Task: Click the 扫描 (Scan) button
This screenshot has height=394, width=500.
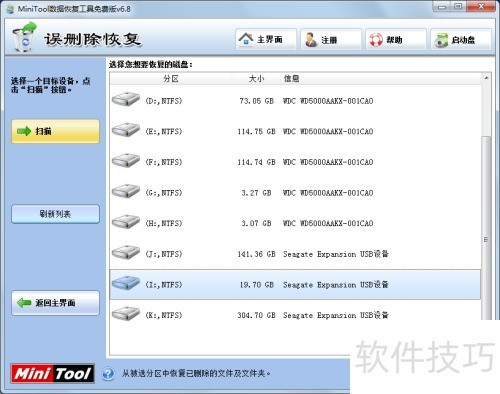Action: click(55, 131)
